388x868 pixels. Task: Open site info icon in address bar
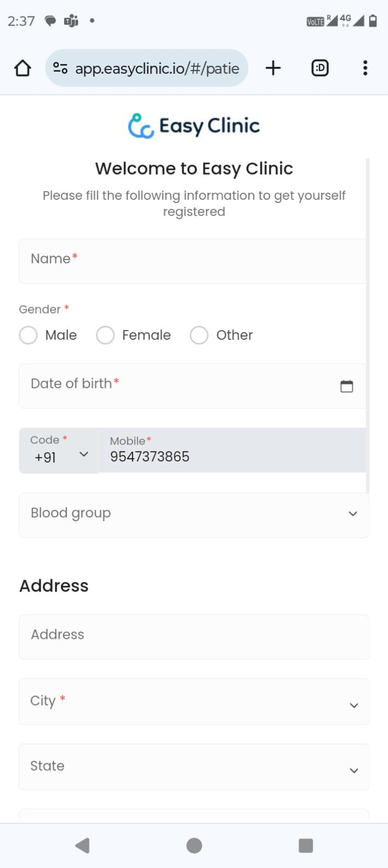[60, 68]
